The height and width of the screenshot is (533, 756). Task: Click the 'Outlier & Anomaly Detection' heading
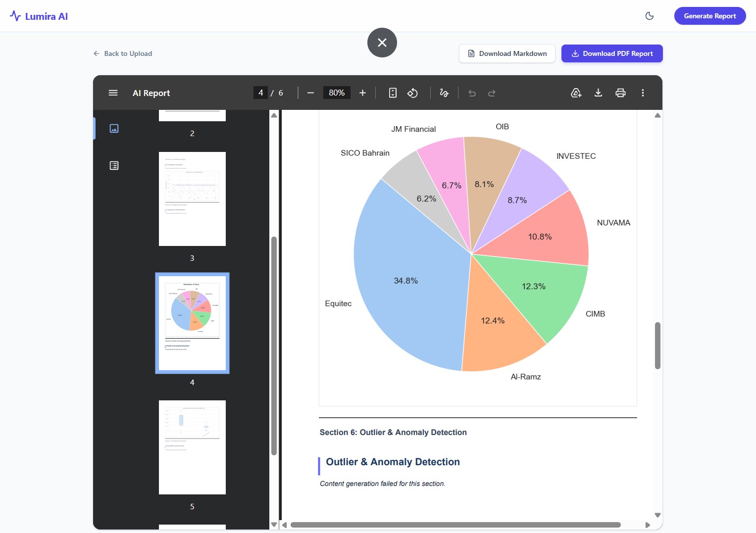[393, 462]
